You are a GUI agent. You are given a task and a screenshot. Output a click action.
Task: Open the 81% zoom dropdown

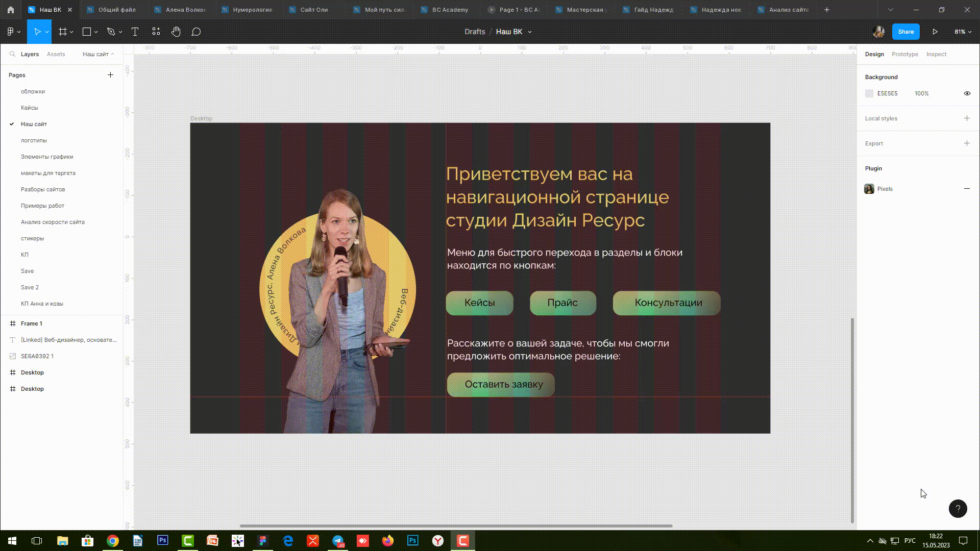point(963,32)
